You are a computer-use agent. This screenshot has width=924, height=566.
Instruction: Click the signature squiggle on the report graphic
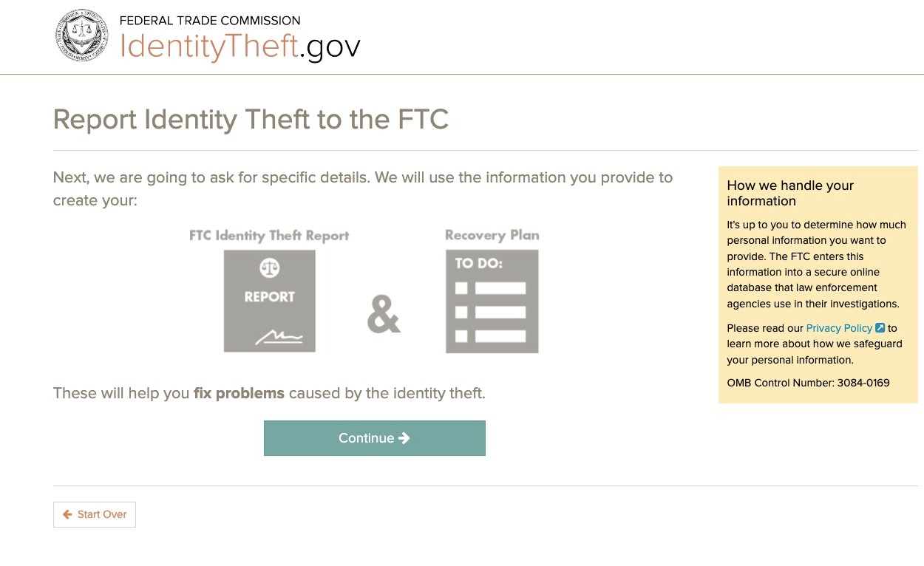tap(279, 338)
